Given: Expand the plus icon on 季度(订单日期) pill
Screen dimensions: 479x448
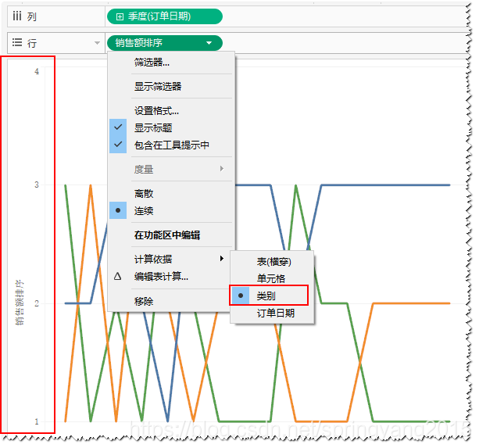Looking at the screenshot, I should (120, 16).
